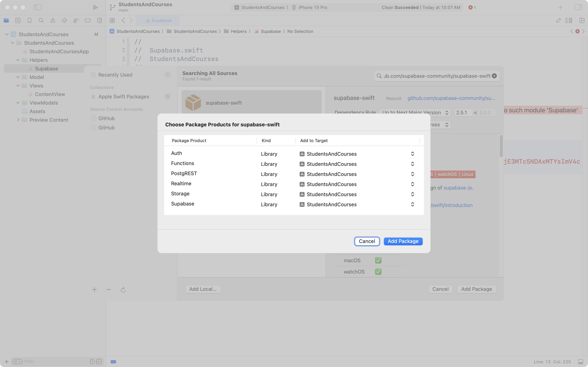Change Auth product's target popup
Viewport: 588px width, 367px height.
tap(412, 154)
